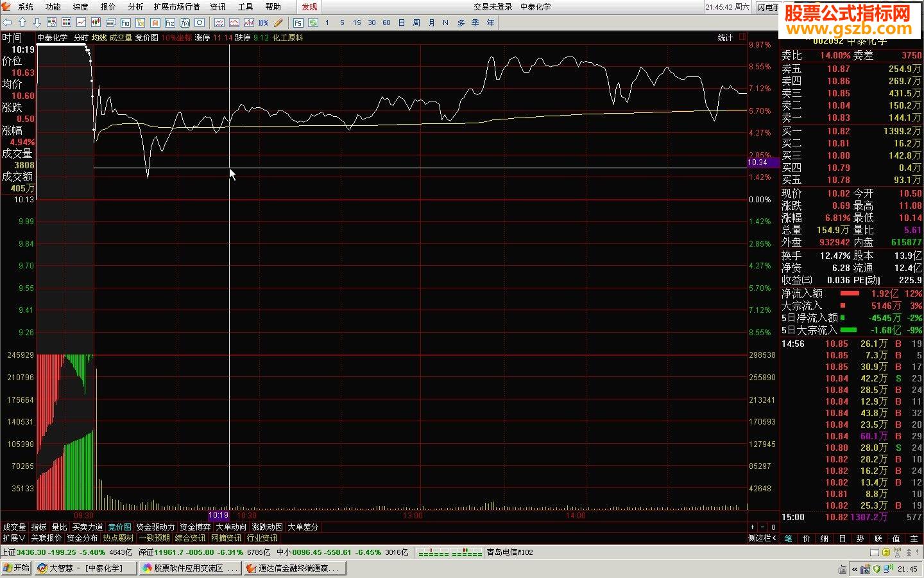Switch to 5-minute period
Screen dimensions: 924x578
pyautogui.click(x=342, y=22)
